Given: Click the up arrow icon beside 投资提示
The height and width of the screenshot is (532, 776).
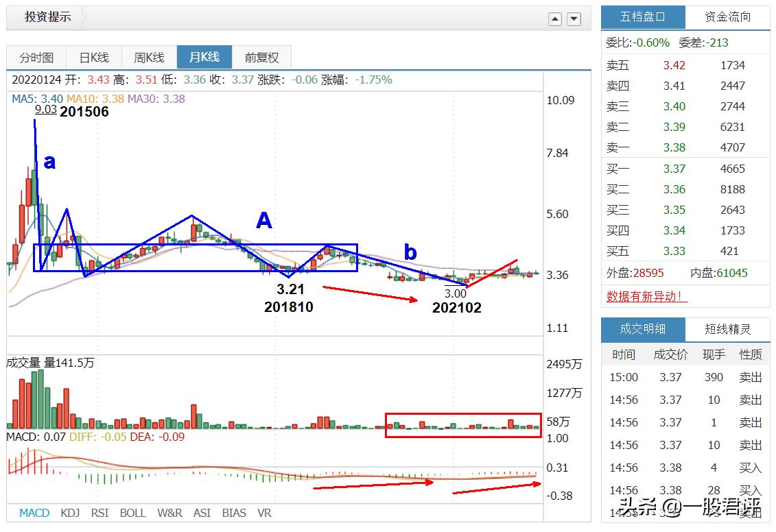Looking at the screenshot, I should pos(555,19).
